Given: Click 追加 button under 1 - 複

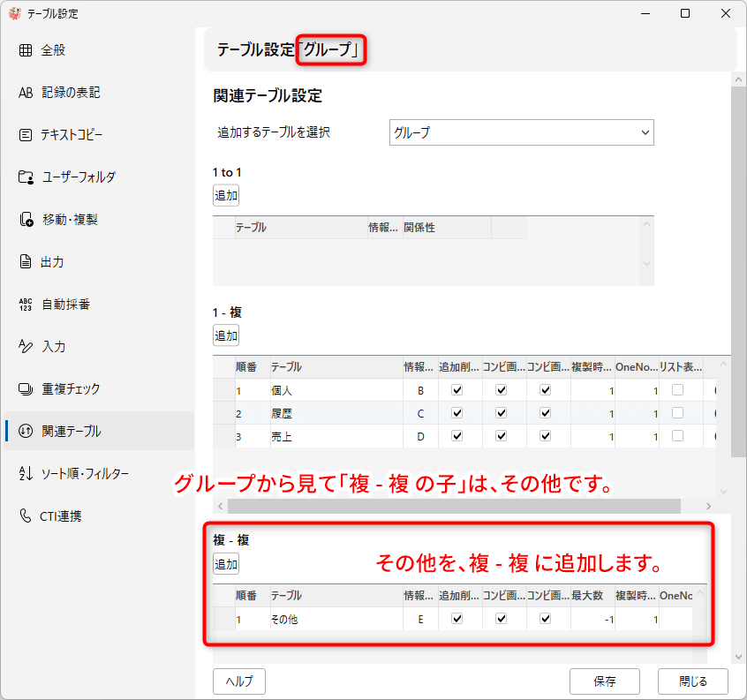Looking at the screenshot, I should [226, 335].
